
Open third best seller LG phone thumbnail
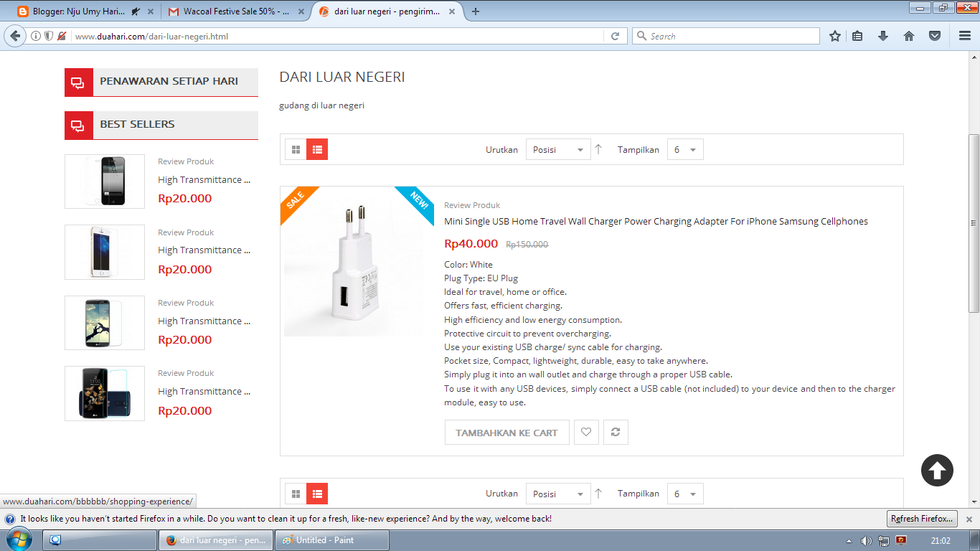tap(105, 323)
